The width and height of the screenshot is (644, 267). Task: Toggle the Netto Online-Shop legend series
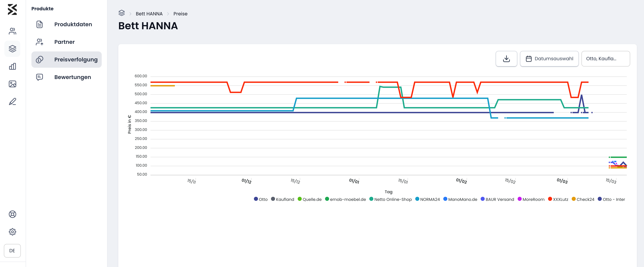point(390,199)
